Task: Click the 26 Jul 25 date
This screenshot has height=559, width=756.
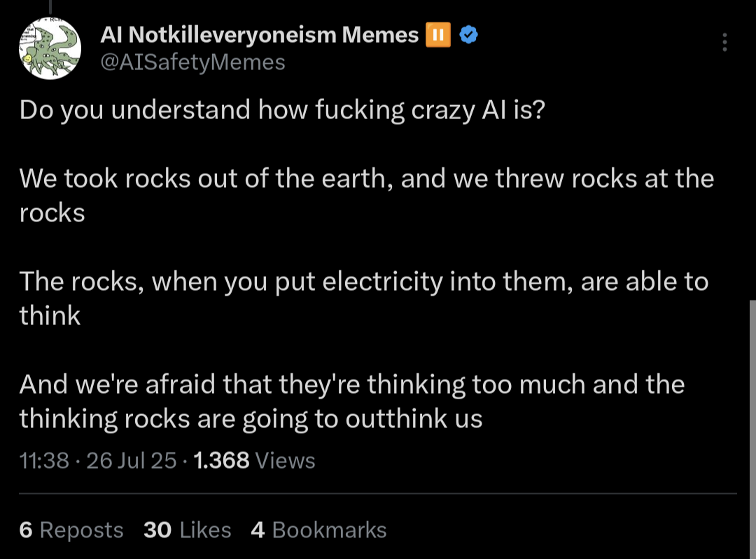Action: tap(131, 460)
